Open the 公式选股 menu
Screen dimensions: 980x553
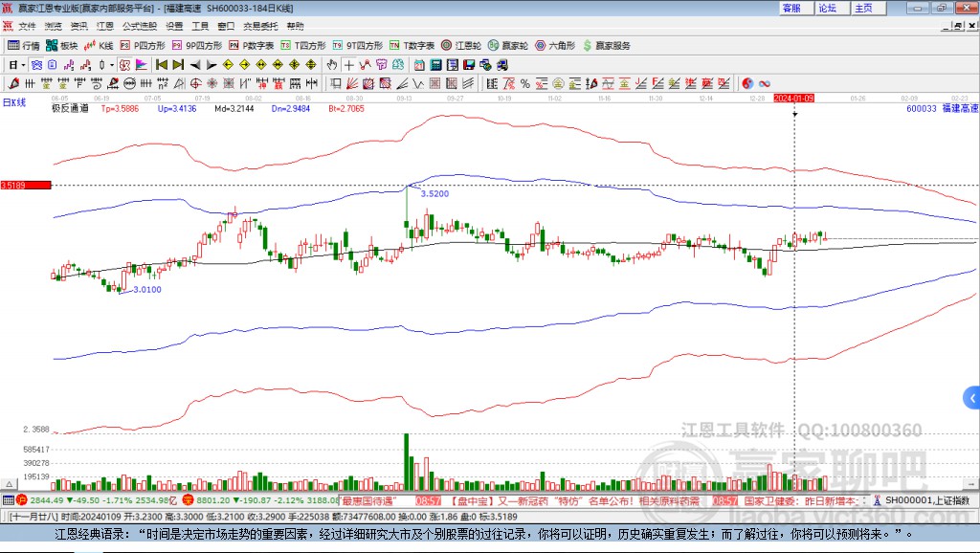click(140, 26)
